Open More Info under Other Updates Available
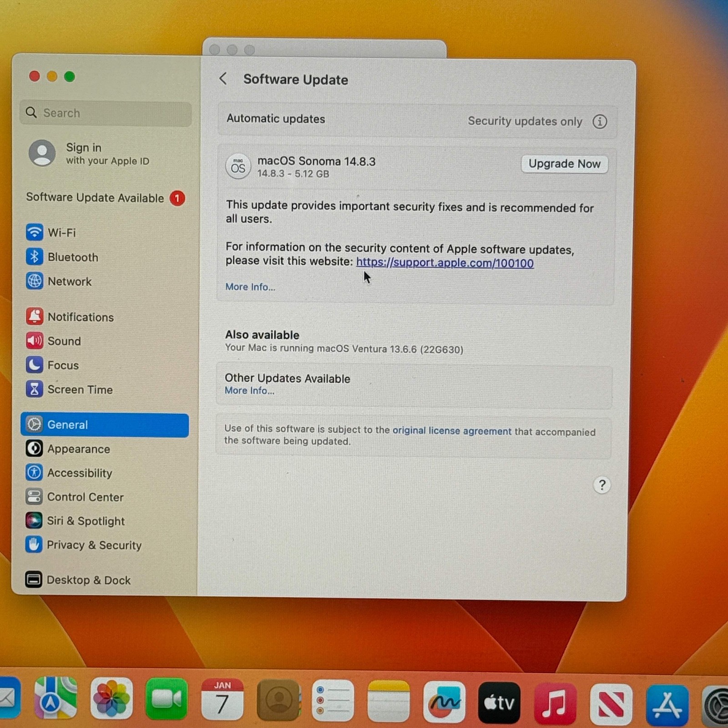Viewport: 728px width, 728px height. click(x=249, y=390)
